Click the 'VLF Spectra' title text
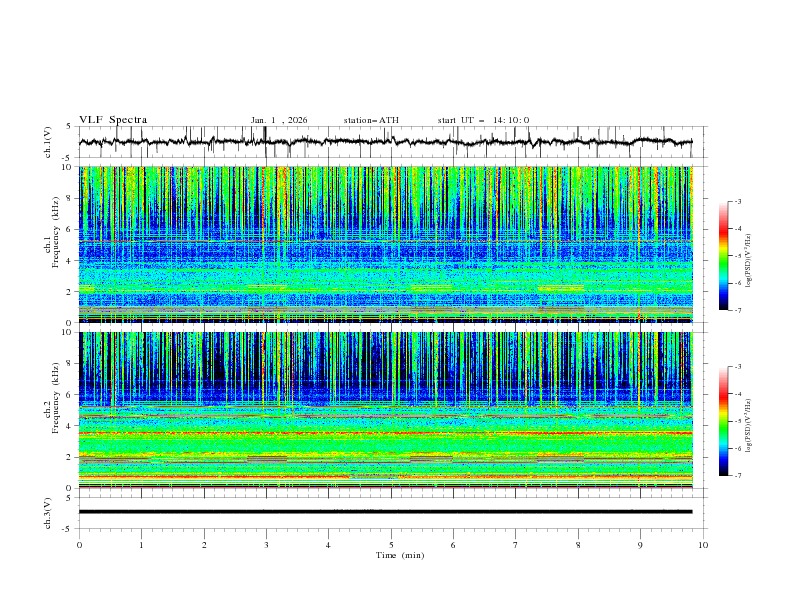 [x=113, y=120]
